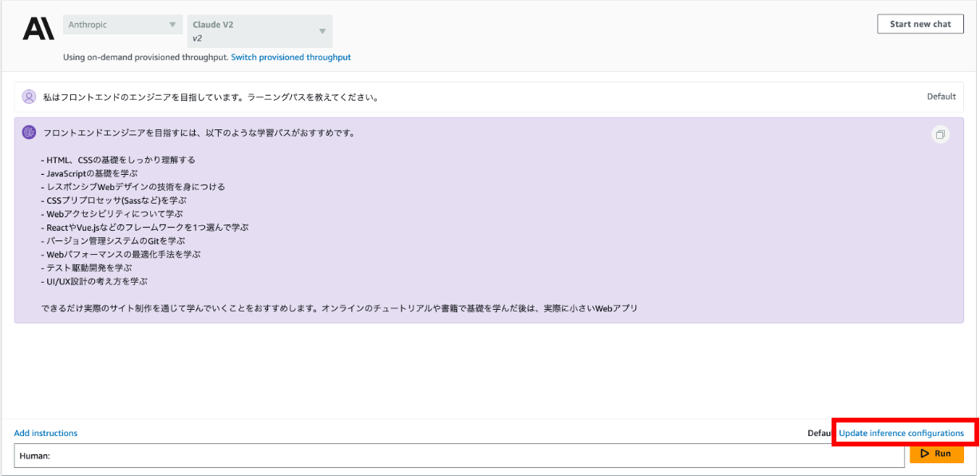
Task: Click the orange Run button
Action: tap(936, 454)
